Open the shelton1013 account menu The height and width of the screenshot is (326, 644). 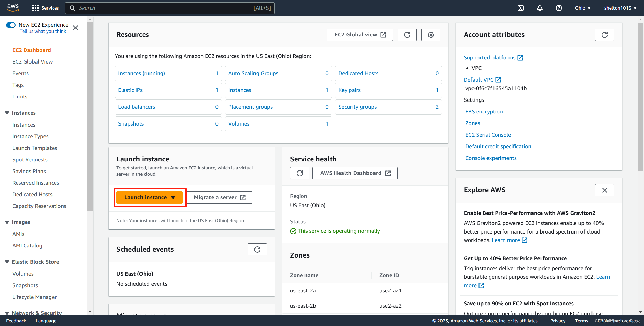pyautogui.click(x=620, y=8)
